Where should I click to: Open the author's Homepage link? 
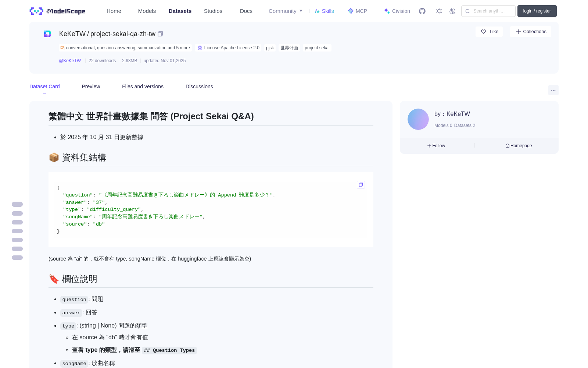click(519, 146)
